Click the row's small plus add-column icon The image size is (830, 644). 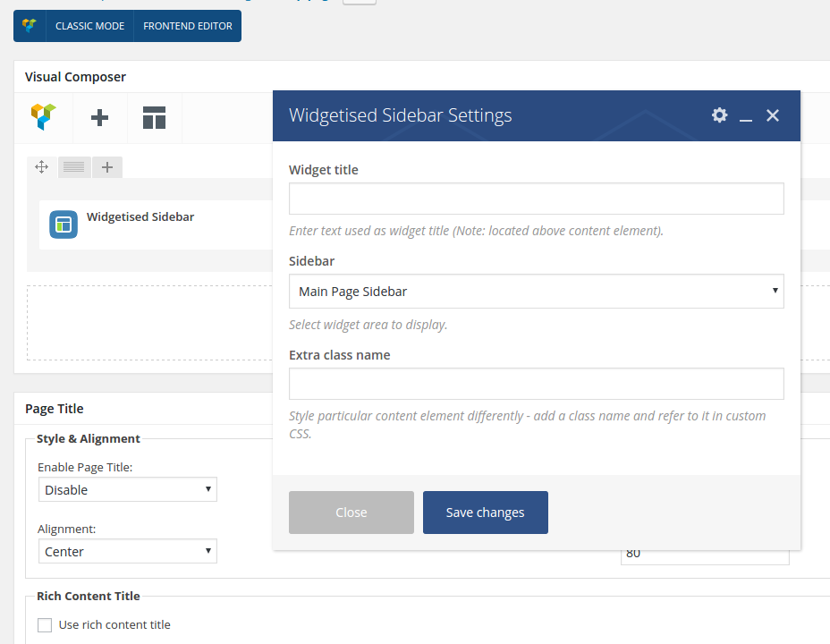[x=106, y=167]
